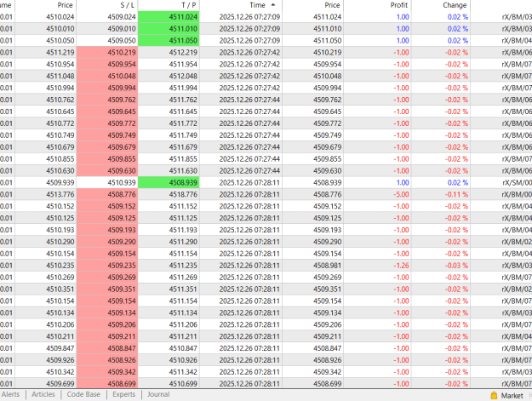Image resolution: width=532 pixels, height=401 pixels.
Task: Select the price cell 4510.235
Action: (46, 266)
